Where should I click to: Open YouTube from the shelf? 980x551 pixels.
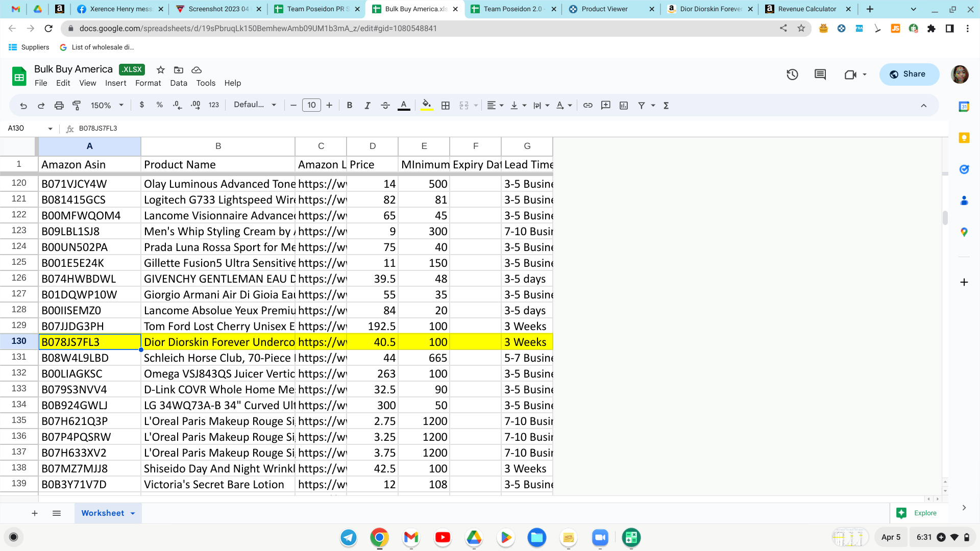click(x=443, y=537)
